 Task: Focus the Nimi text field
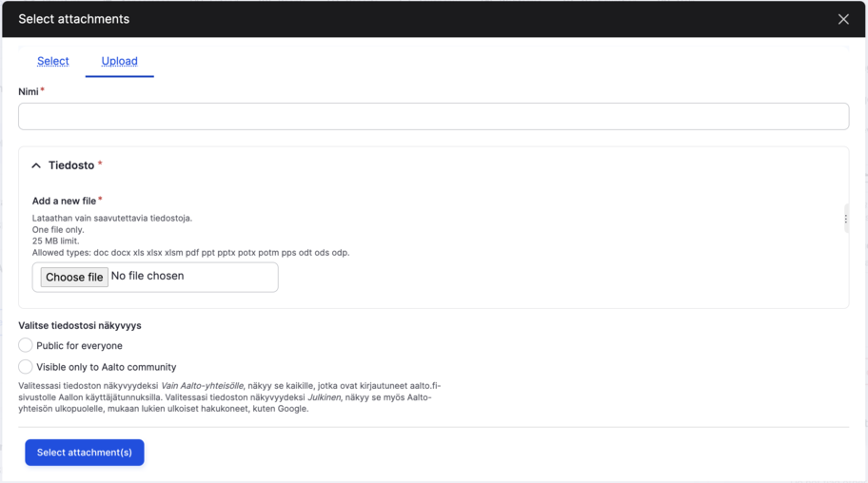433,116
